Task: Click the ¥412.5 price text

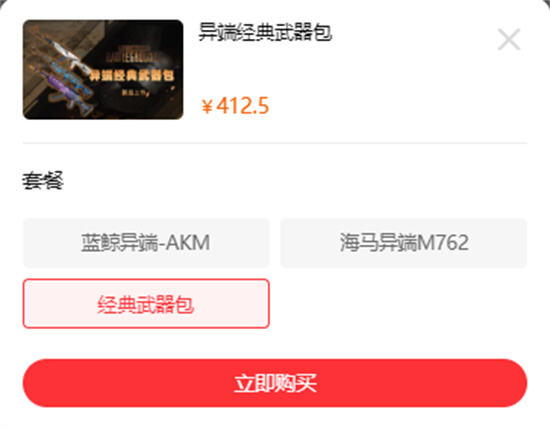Action: 235,106
